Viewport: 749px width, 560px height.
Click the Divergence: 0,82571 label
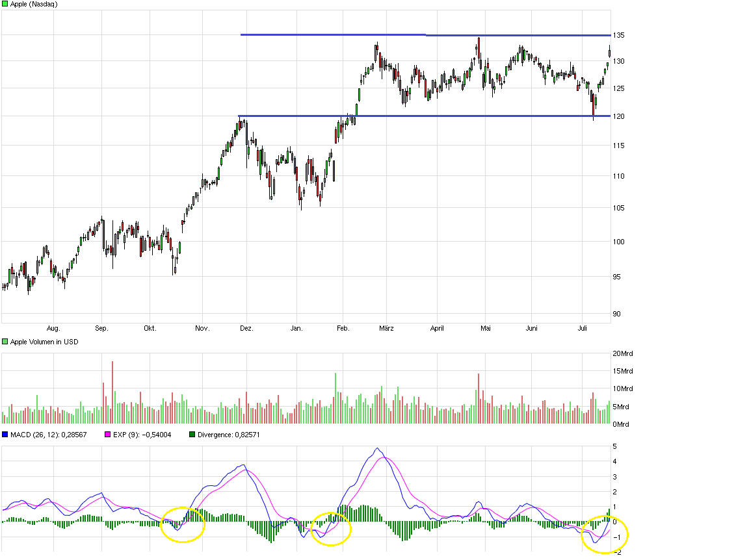click(229, 435)
